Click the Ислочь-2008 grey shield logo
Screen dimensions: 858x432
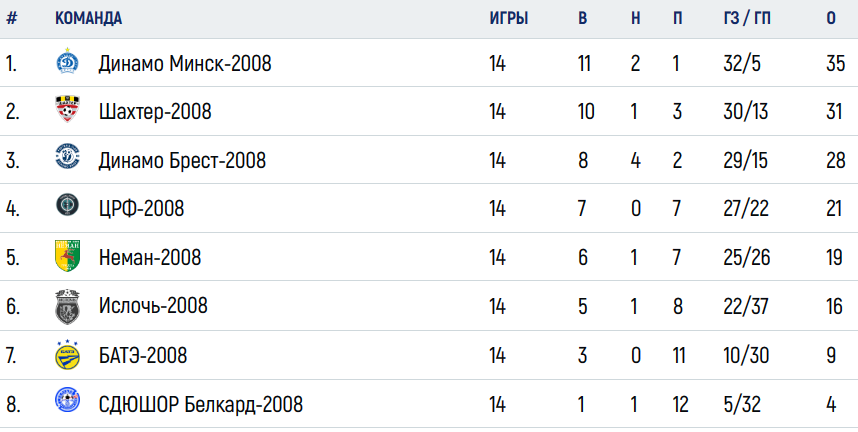coord(67,306)
